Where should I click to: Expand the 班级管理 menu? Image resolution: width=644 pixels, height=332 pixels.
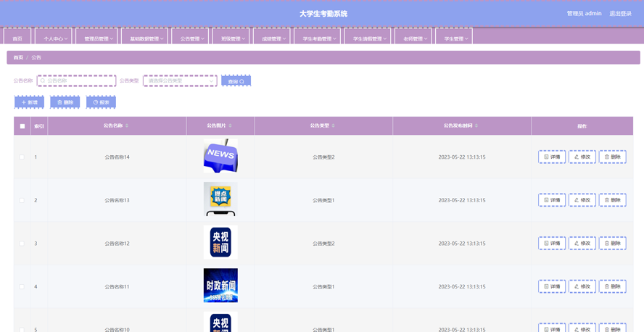coord(231,36)
